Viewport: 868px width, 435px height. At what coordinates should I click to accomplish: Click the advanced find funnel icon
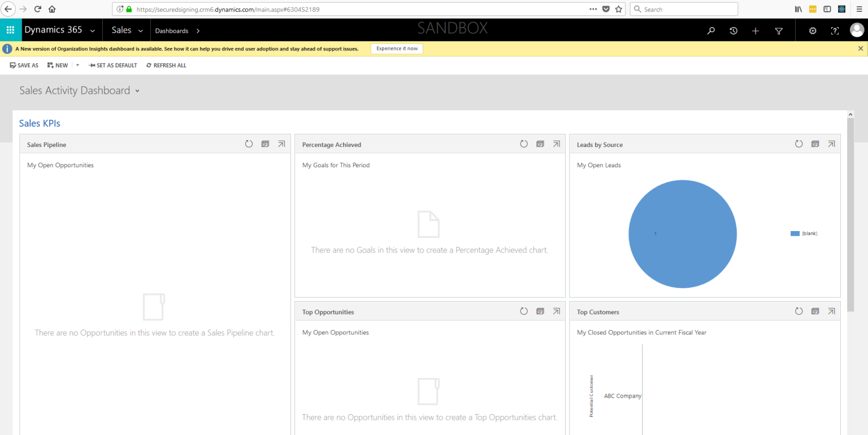[x=779, y=31]
